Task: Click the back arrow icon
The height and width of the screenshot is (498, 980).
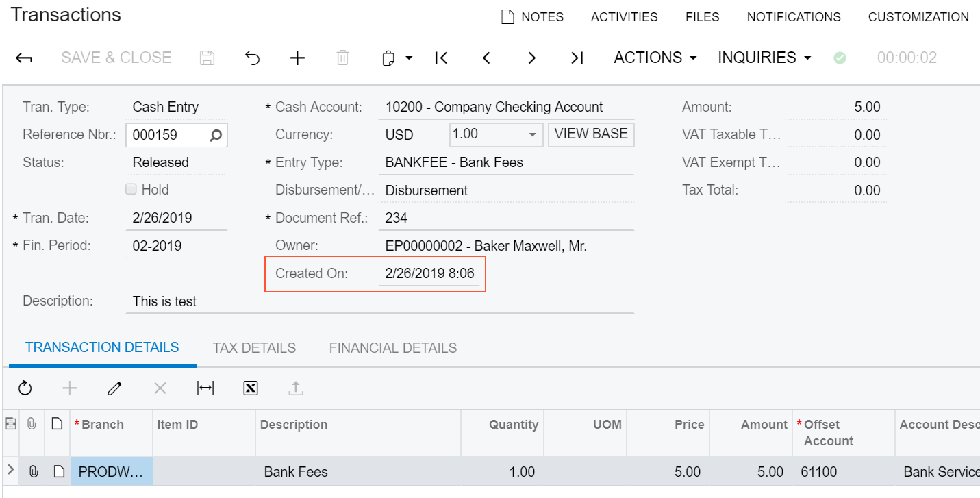Action: coord(24,58)
